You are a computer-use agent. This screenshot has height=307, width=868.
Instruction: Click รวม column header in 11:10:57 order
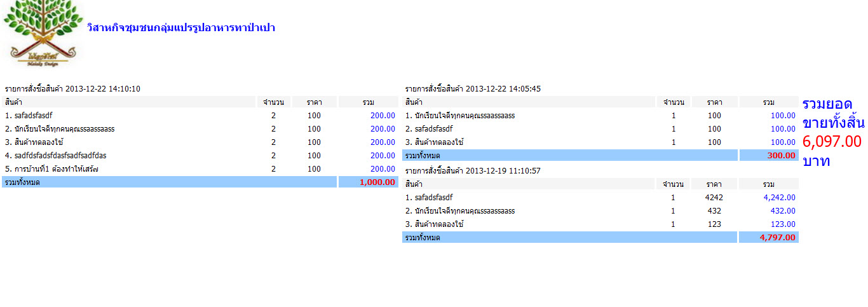coord(768,184)
